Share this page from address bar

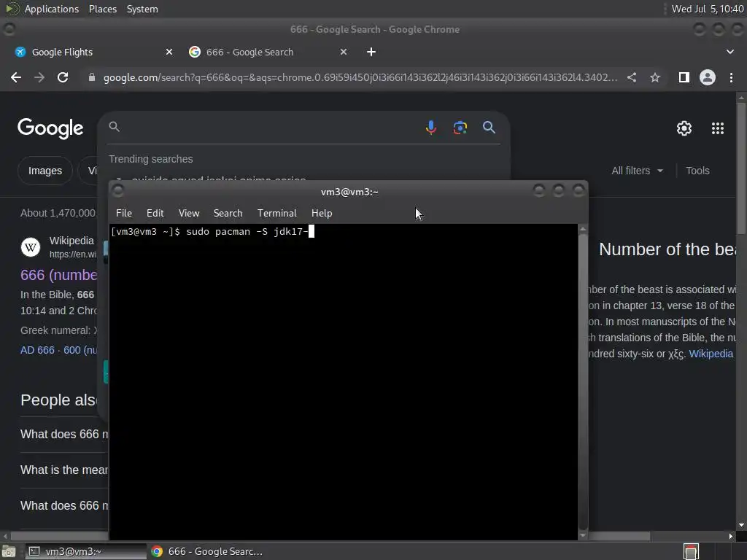point(632,77)
